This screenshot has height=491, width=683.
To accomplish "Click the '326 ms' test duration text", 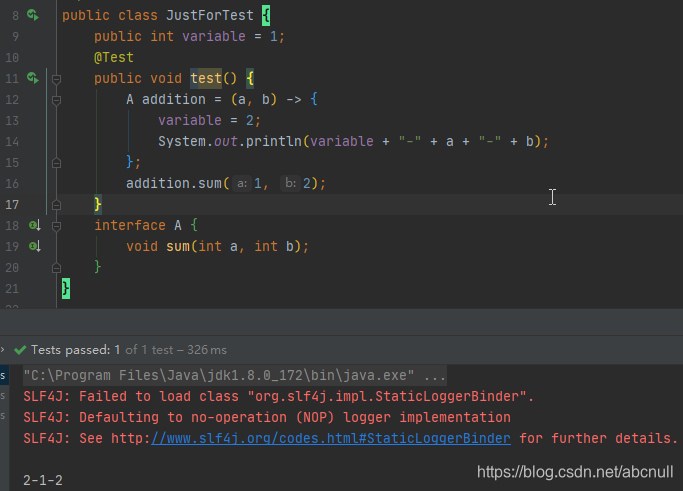I will [206, 350].
